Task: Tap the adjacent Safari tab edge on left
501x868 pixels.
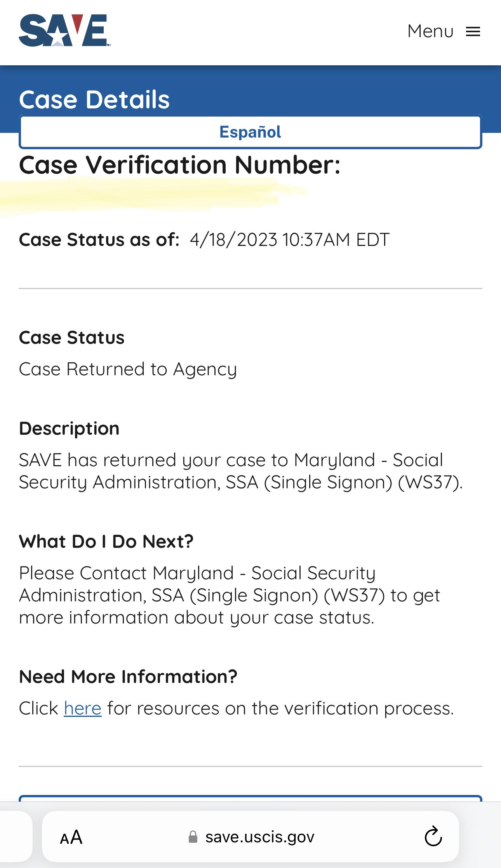Action: click(x=16, y=836)
